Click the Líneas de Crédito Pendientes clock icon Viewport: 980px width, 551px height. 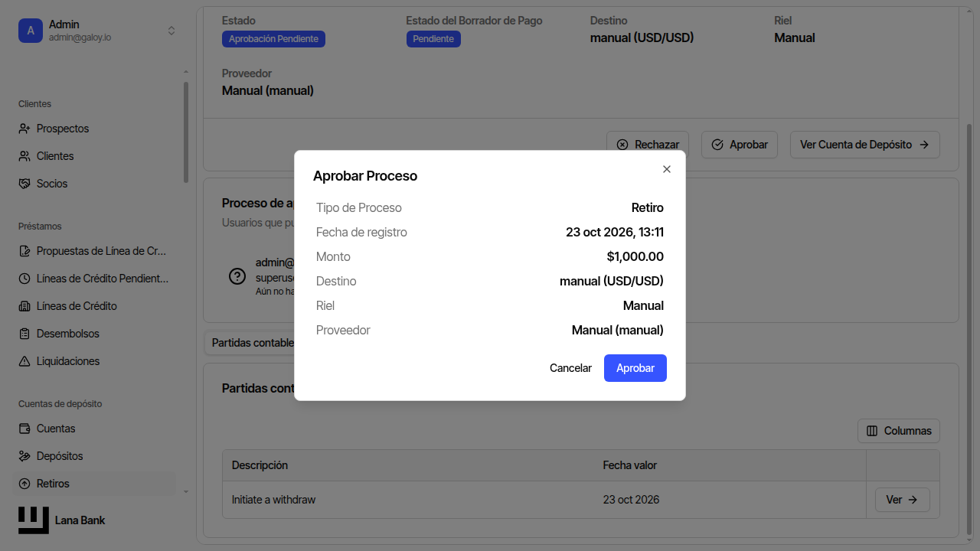click(x=24, y=279)
